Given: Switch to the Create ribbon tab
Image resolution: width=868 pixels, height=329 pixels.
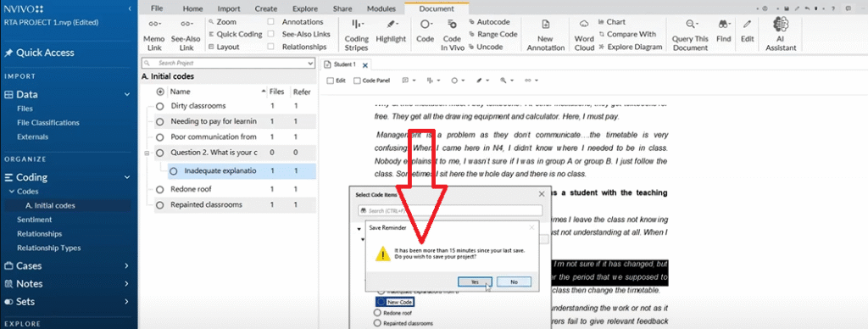Looking at the screenshot, I should (265, 8).
